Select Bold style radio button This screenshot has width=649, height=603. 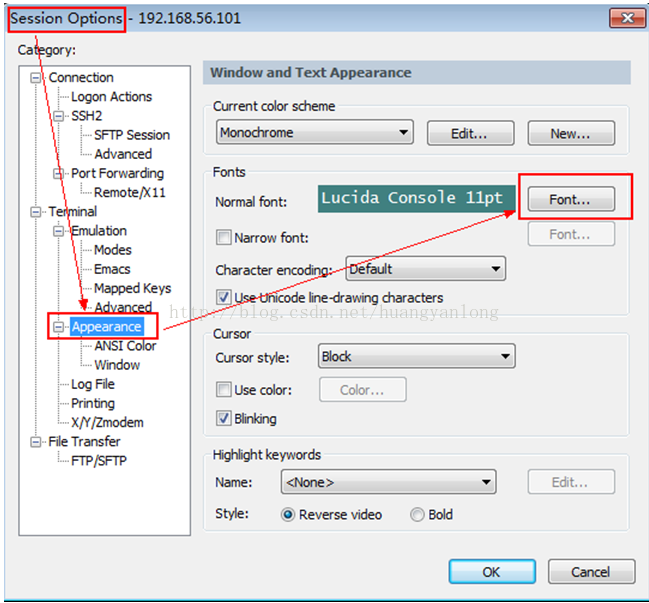click(417, 514)
